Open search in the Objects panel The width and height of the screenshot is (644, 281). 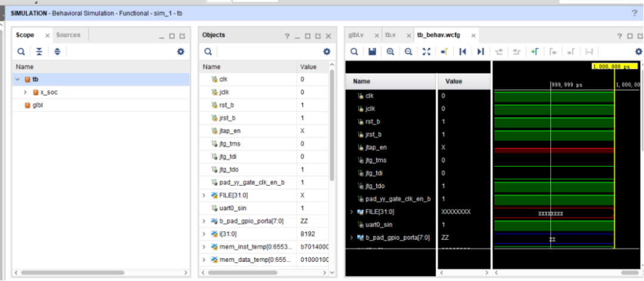coord(208,51)
